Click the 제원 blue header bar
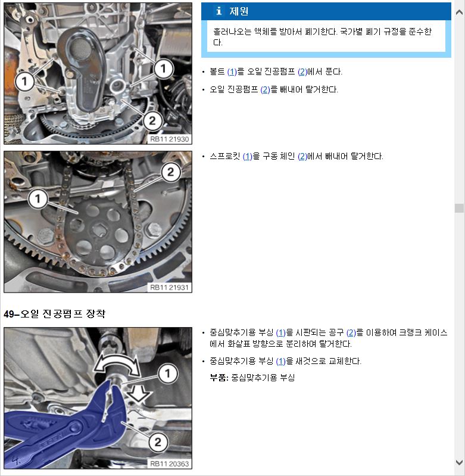 coord(326,11)
